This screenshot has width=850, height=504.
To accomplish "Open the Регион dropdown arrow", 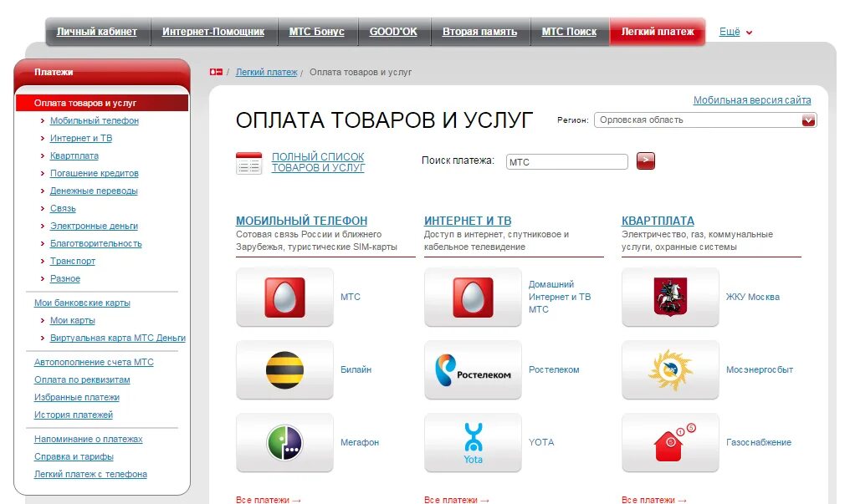I will click(x=808, y=120).
